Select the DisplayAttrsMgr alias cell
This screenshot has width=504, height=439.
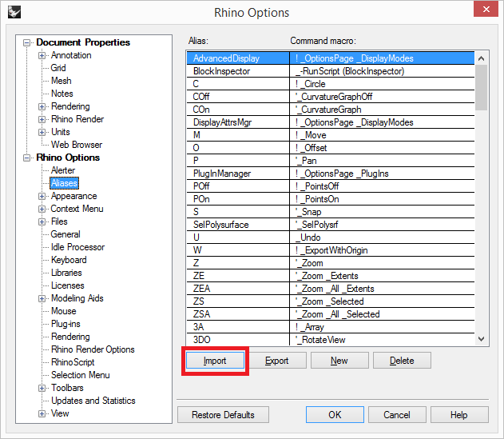point(238,122)
